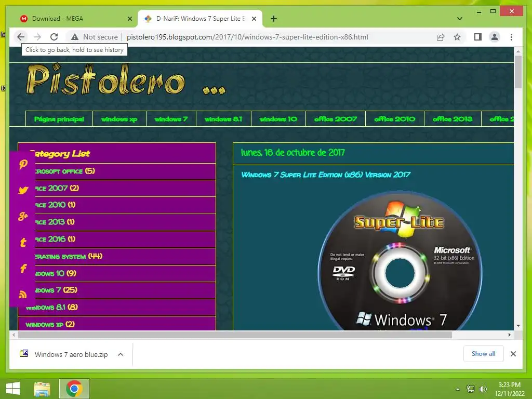532x399 pixels.
Task: Click the horizontal page scrollbar thumb
Action: pyautogui.click(x=235, y=335)
